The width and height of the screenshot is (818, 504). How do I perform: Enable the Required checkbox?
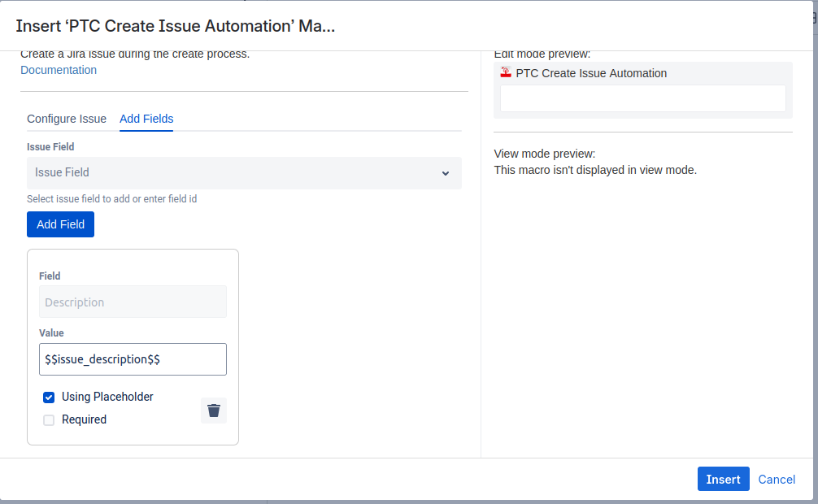[x=49, y=420]
